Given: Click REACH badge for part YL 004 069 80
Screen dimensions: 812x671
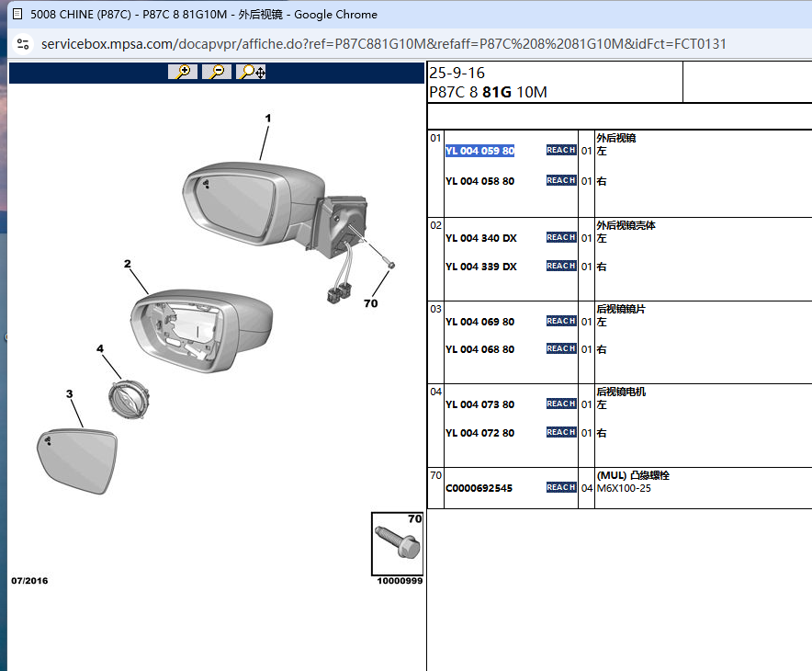Looking at the screenshot, I should (560, 321).
